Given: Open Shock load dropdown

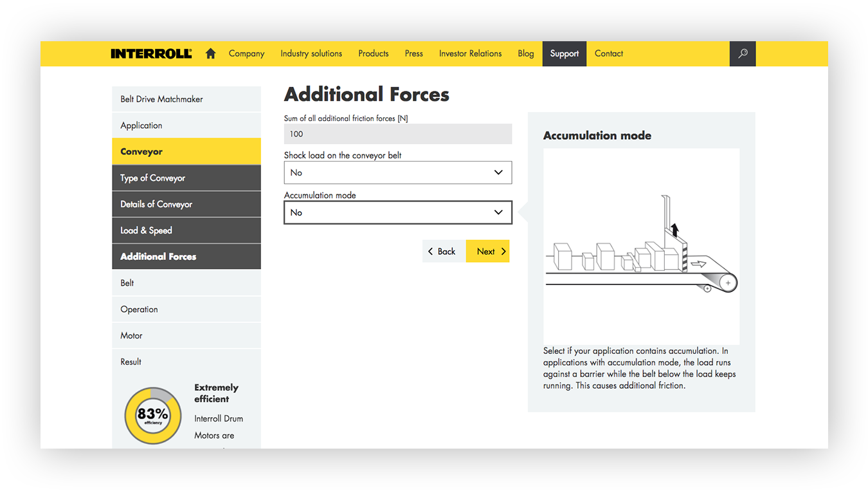Looking at the screenshot, I should point(398,172).
